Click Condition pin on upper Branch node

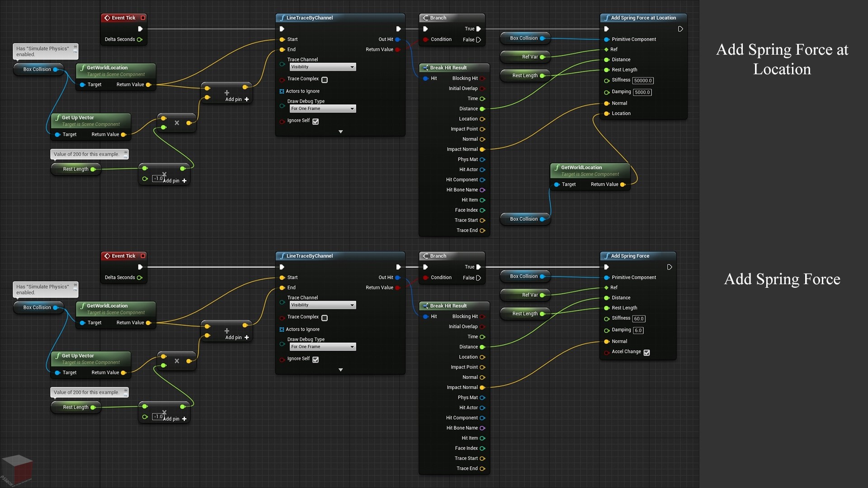point(425,39)
